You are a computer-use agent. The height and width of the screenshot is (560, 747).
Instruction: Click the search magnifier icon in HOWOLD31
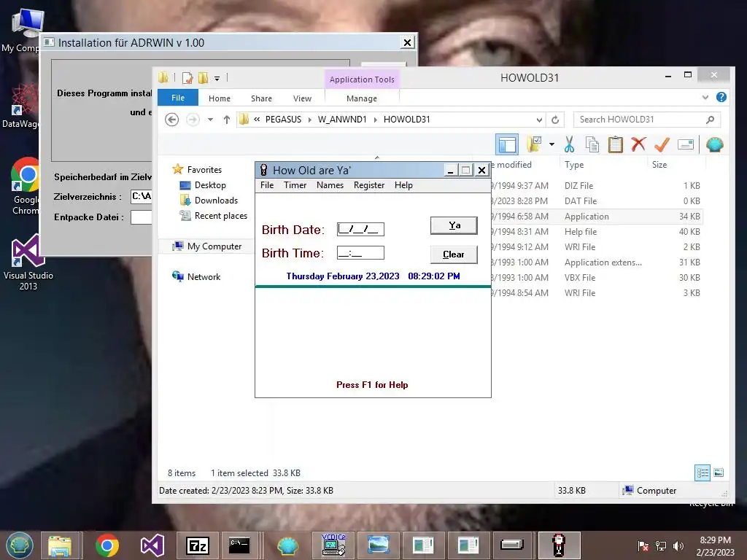point(710,120)
